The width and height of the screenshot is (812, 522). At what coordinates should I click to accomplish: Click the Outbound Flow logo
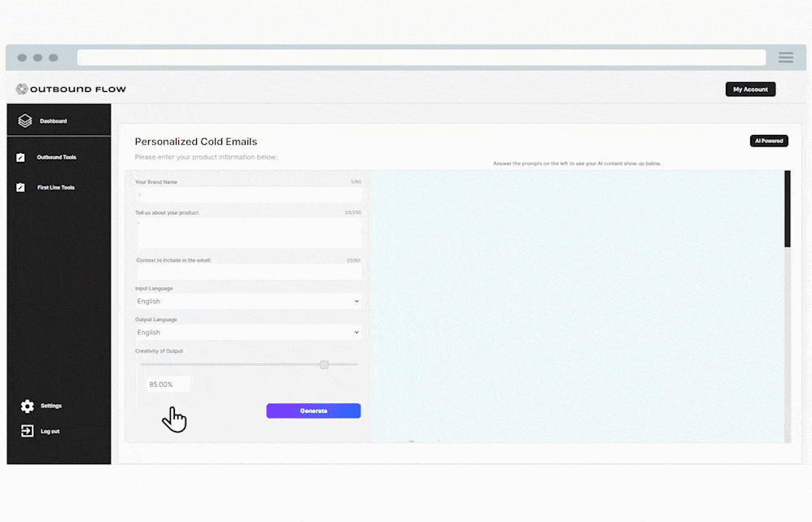coord(72,89)
